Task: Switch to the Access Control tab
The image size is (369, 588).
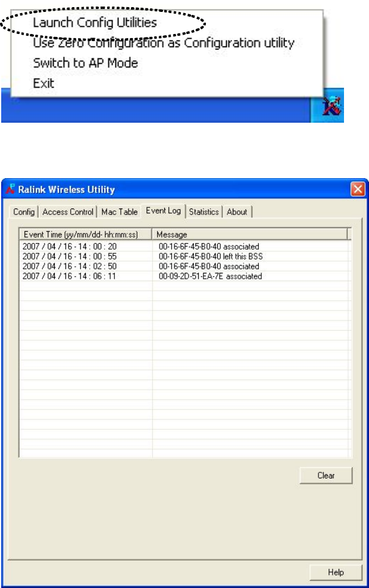Action: (68, 212)
